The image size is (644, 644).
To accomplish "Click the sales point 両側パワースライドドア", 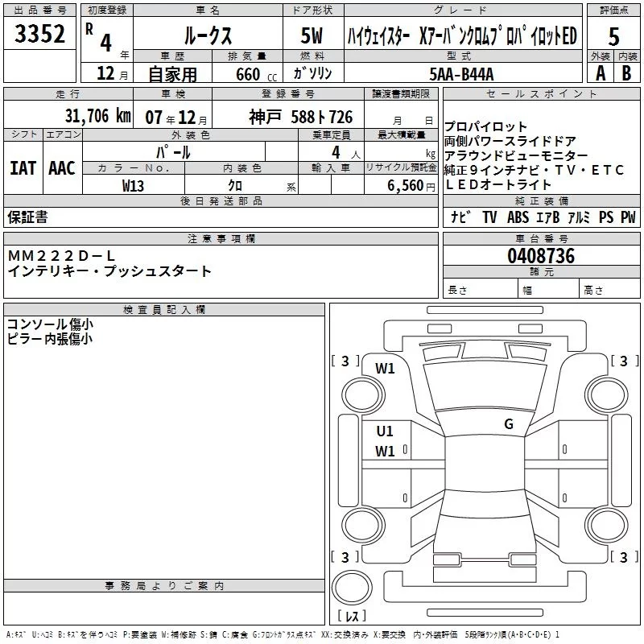I will point(510,141).
